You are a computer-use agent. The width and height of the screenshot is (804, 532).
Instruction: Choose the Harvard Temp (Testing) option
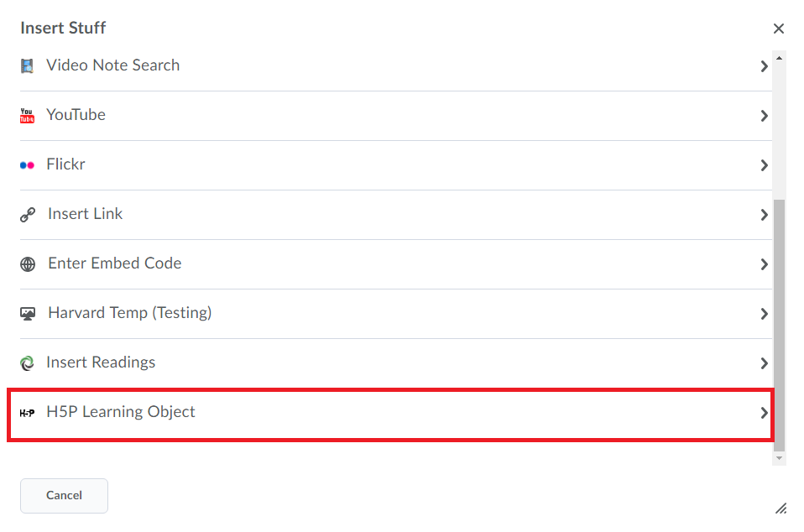tap(396, 313)
